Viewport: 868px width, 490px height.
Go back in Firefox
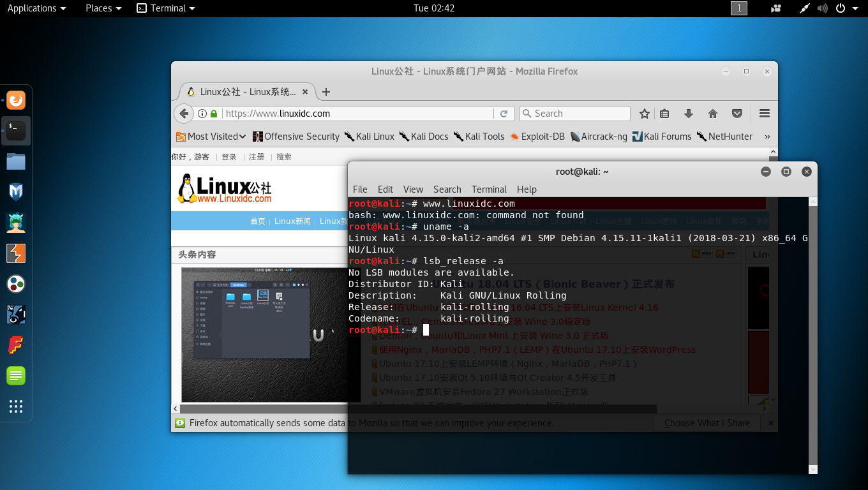pyautogui.click(x=184, y=114)
